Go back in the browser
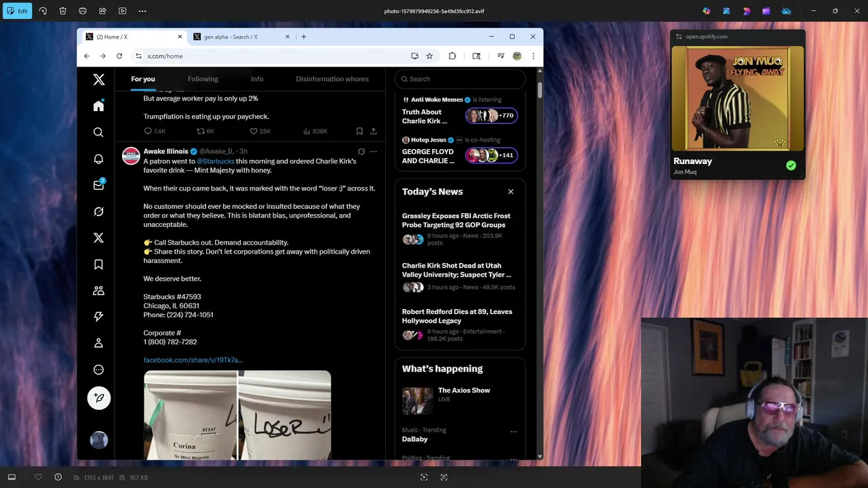Image resolution: width=868 pixels, height=488 pixels. coord(87,56)
